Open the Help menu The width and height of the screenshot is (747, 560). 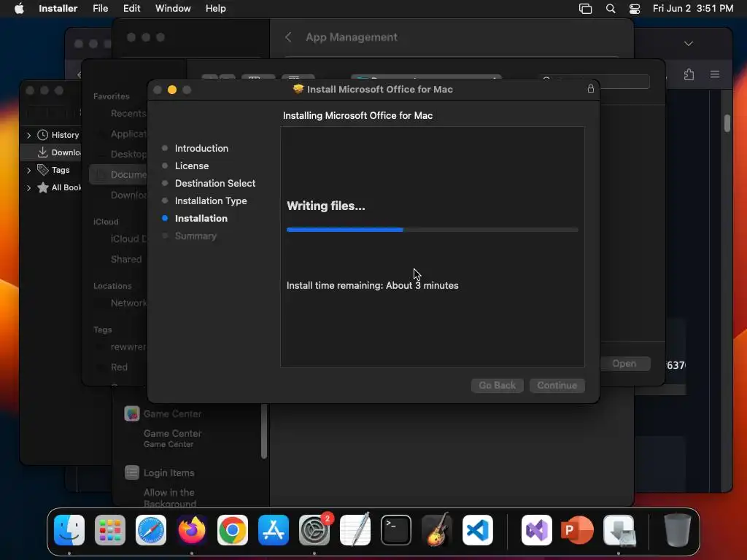pos(215,9)
